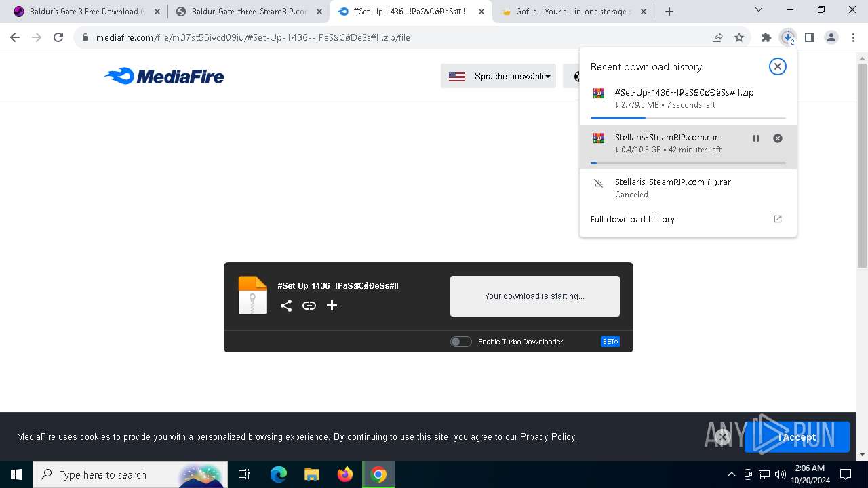Click I Accept cookie button
The image size is (868, 488).
coord(797,437)
